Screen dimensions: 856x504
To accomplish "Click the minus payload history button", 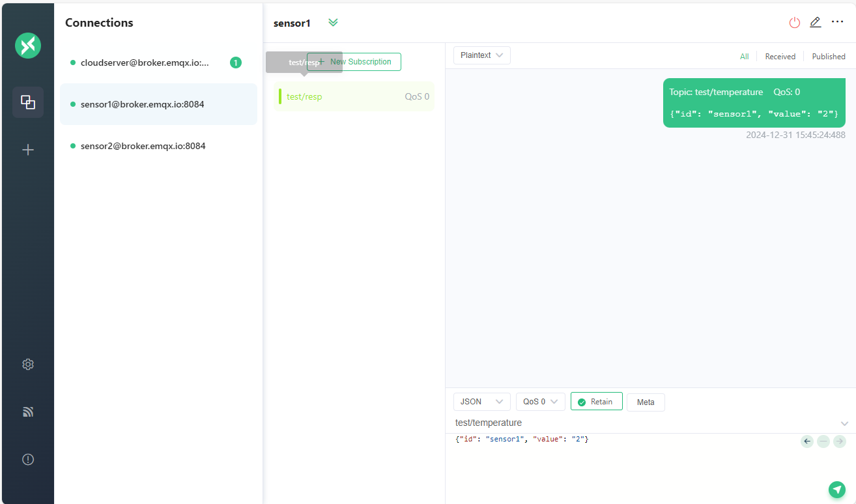I will [823, 441].
